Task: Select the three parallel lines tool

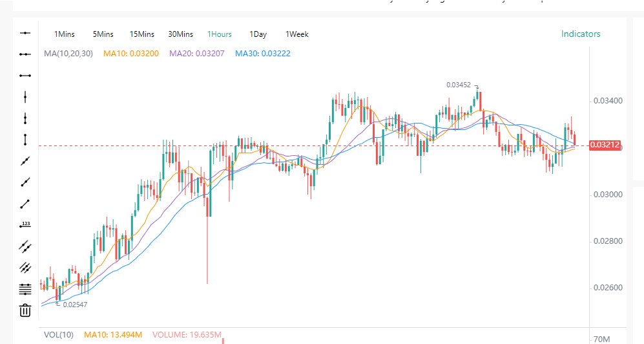Action: point(25,268)
